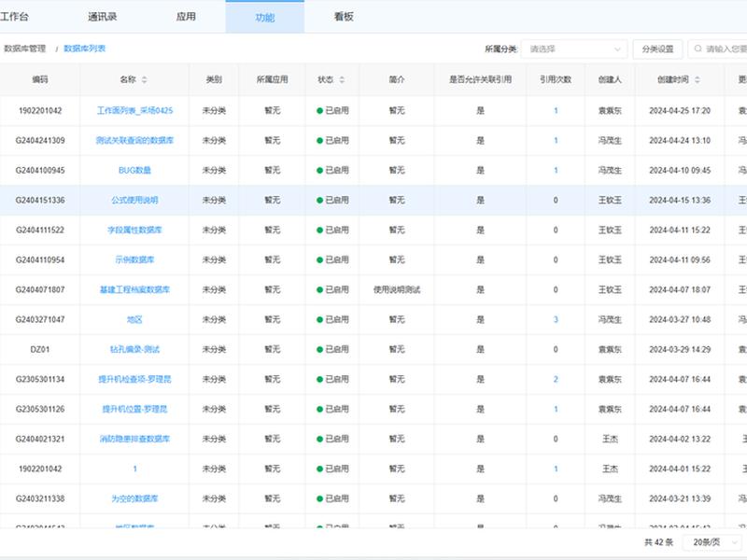Click reference count 1 in 提升机位置 row
Image resolution: width=747 pixels, height=560 pixels.
click(556, 409)
